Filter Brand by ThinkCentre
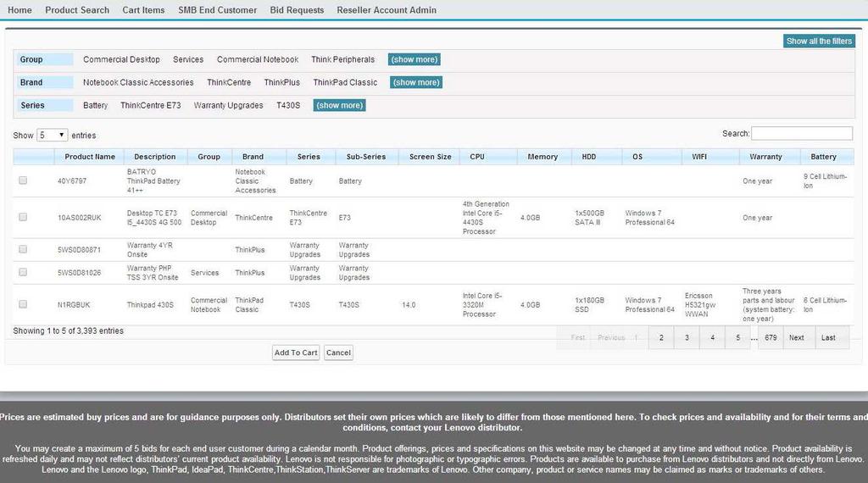868x483 pixels. click(x=229, y=82)
